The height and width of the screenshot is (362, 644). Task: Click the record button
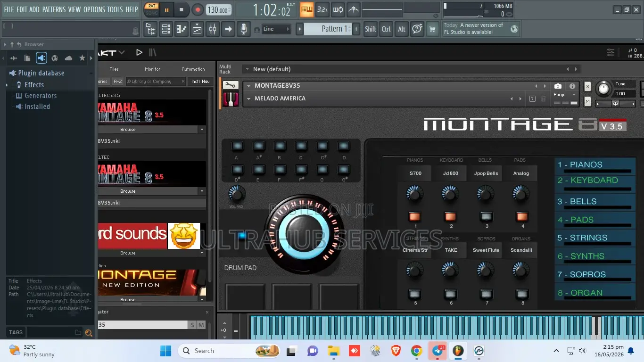(x=198, y=9)
